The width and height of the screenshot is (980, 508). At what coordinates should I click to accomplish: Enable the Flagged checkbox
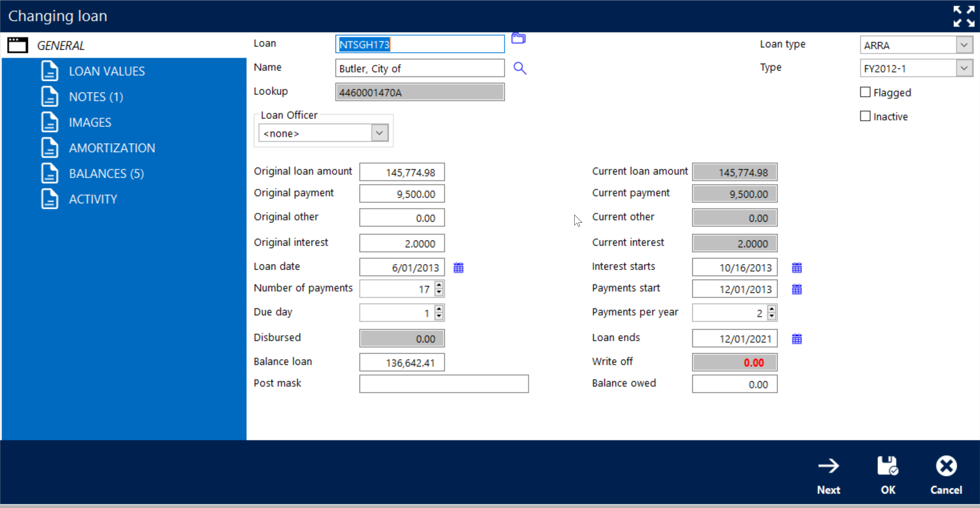coord(865,92)
